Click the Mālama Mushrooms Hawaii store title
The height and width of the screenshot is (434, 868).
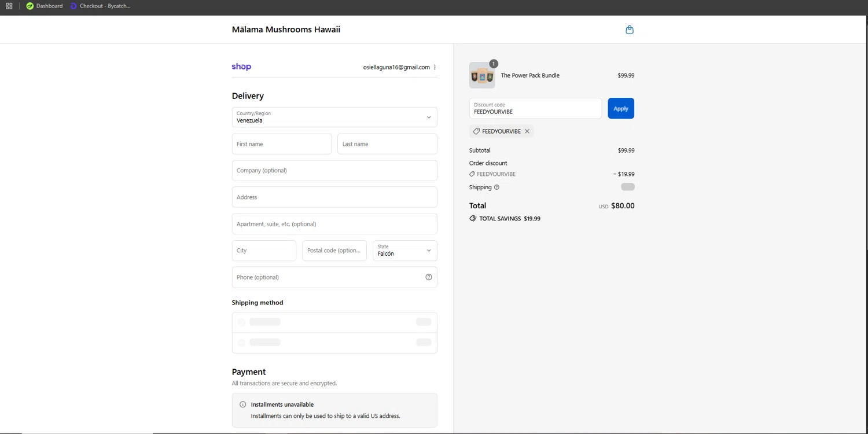(286, 30)
